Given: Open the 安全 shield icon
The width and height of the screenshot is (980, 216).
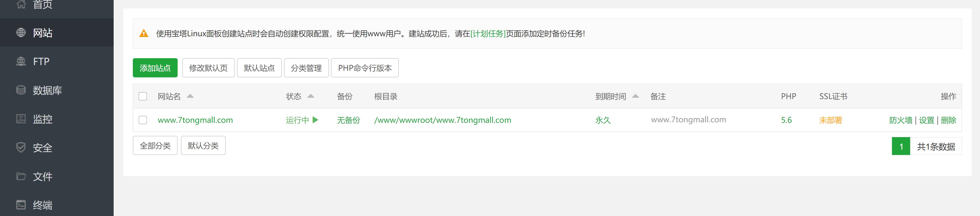Looking at the screenshot, I should 21,148.
